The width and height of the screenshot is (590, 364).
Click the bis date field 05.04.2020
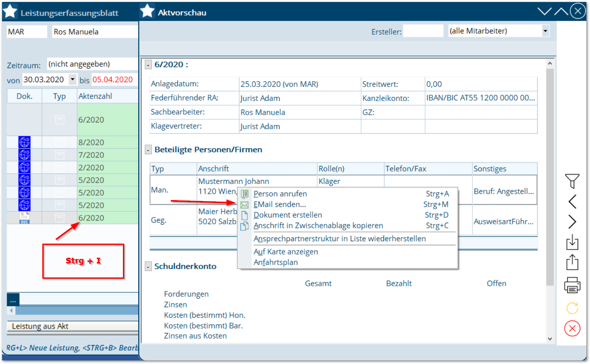coord(114,80)
